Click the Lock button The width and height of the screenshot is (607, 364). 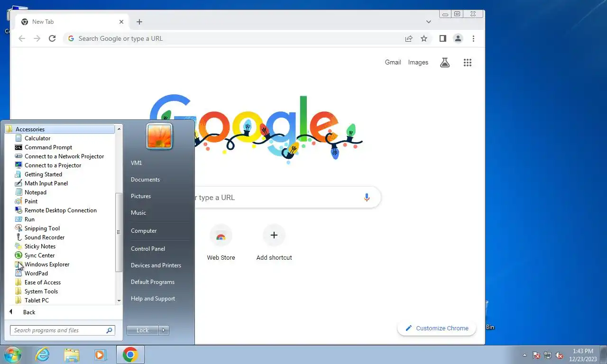143,330
